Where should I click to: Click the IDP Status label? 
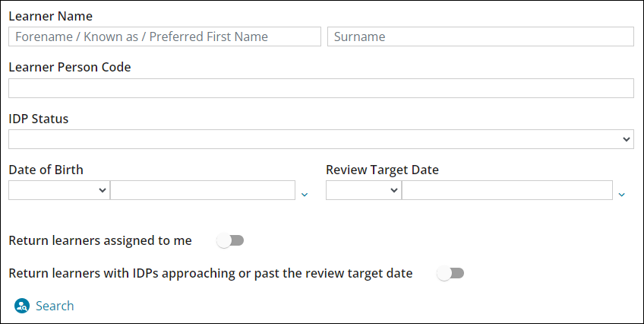click(39, 119)
